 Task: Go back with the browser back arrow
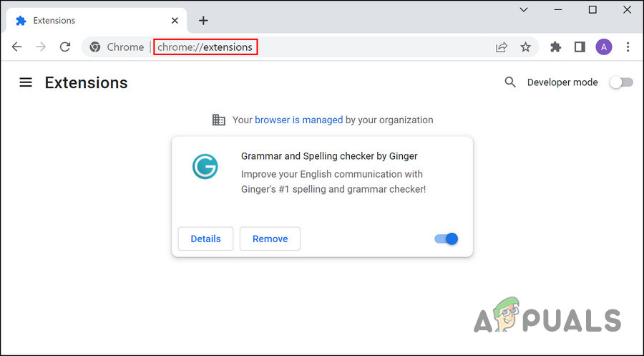tap(17, 47)
